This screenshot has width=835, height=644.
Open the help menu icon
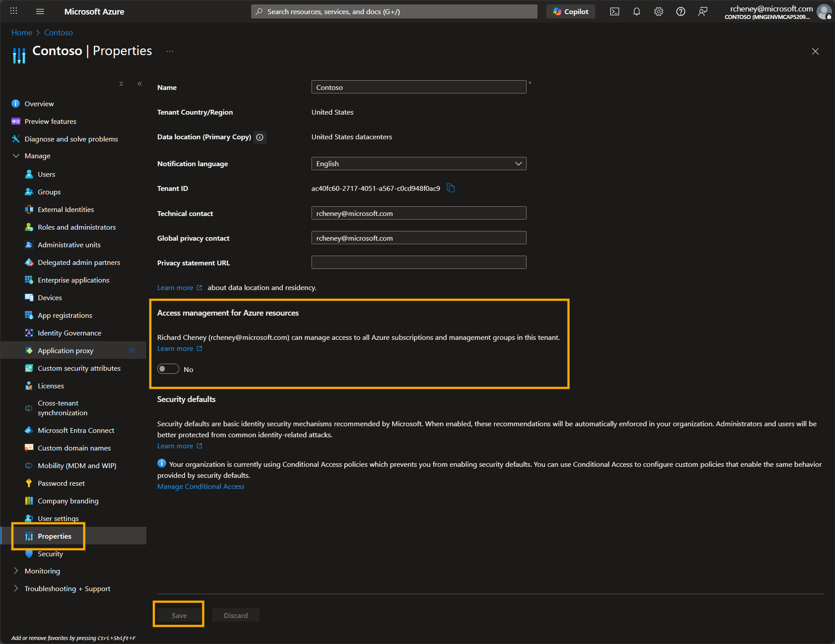pyautogui.click(x=680, y=11)
